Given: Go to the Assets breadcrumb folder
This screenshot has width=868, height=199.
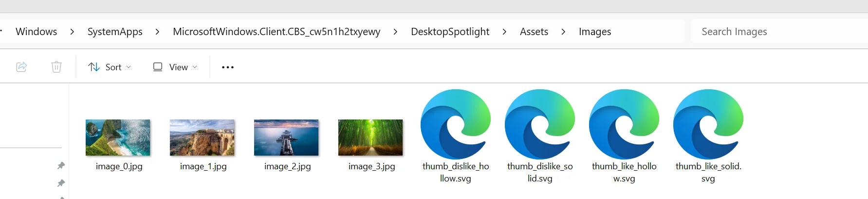Looking at the screenshot, I should (x=534, y=32).
